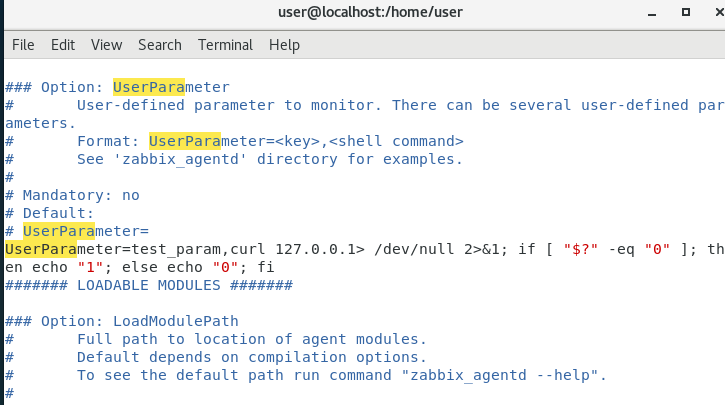Open the Terminal menu
Screen dimensions: 725x405
point(225,45)
